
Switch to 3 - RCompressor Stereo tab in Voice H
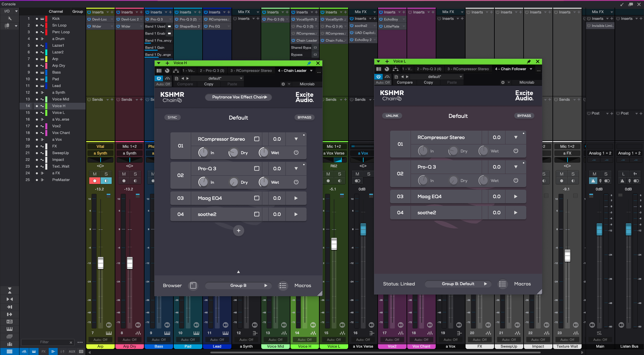click(251, 71)
